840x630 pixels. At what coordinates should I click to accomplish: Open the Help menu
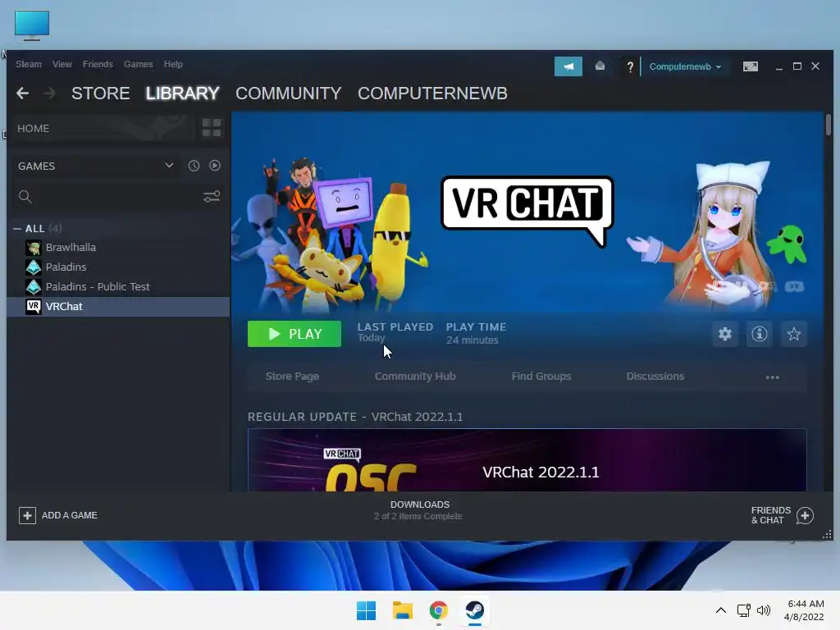point(173,64)
